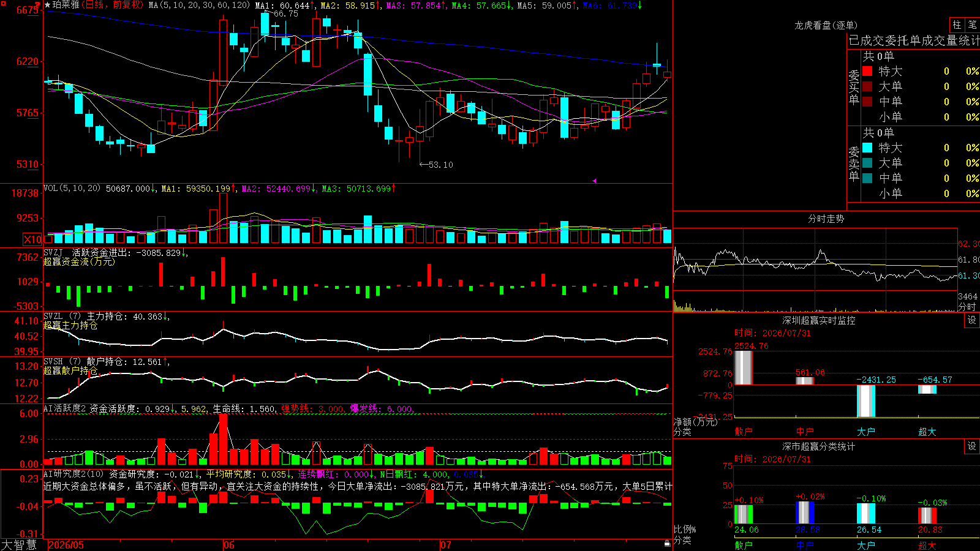Click the 6675 price axis label
This screenshot has height=551, width=980.
coord(28,10)
